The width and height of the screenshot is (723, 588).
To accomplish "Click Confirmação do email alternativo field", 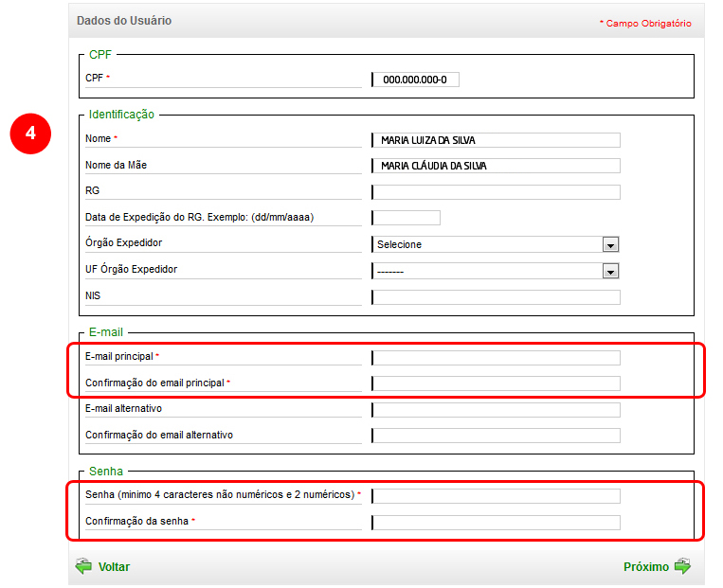I will point(497,436).
